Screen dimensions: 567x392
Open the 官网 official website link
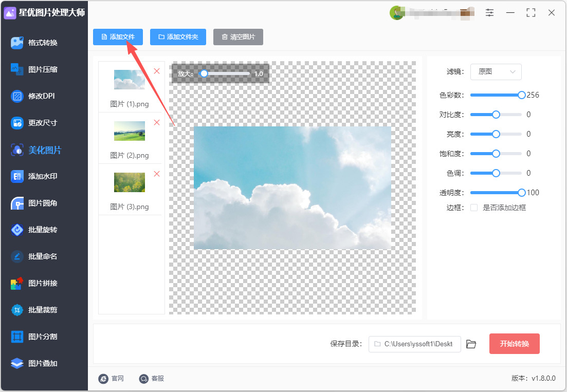(112, 378)
